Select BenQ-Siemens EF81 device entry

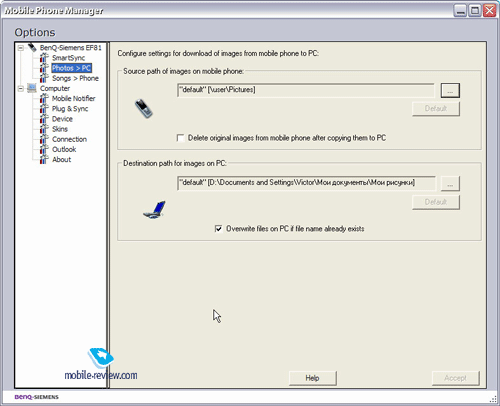click(71, 48)
